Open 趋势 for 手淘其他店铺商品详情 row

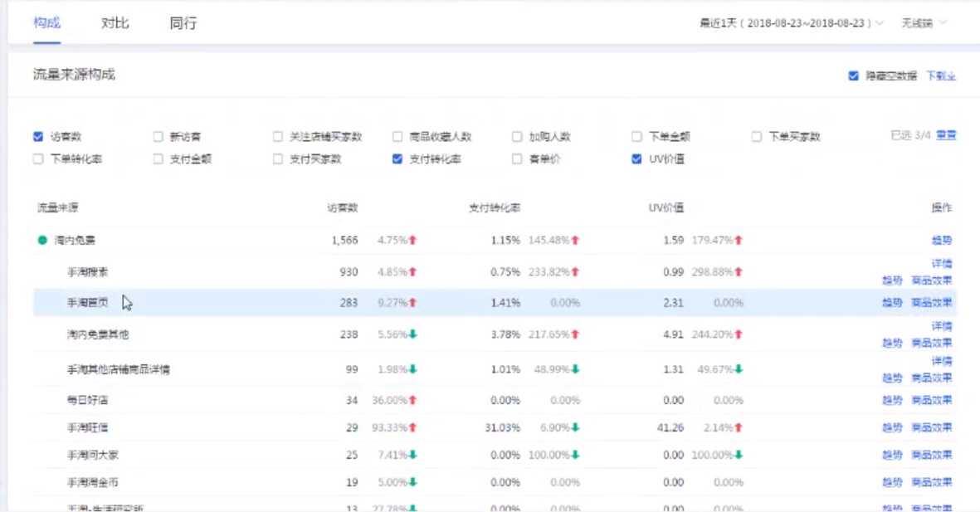click(x=893, y=378)
